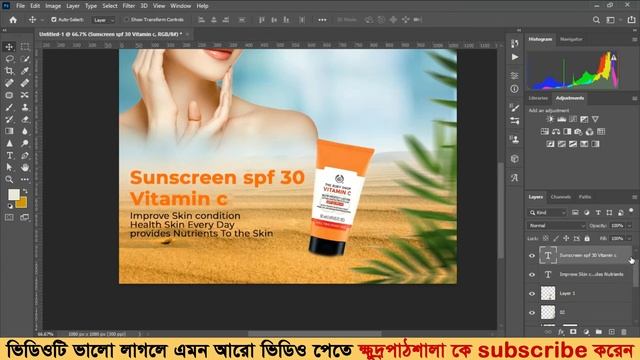Open the Kind filter dropdown
640x360 pixels.
point(547,213)
